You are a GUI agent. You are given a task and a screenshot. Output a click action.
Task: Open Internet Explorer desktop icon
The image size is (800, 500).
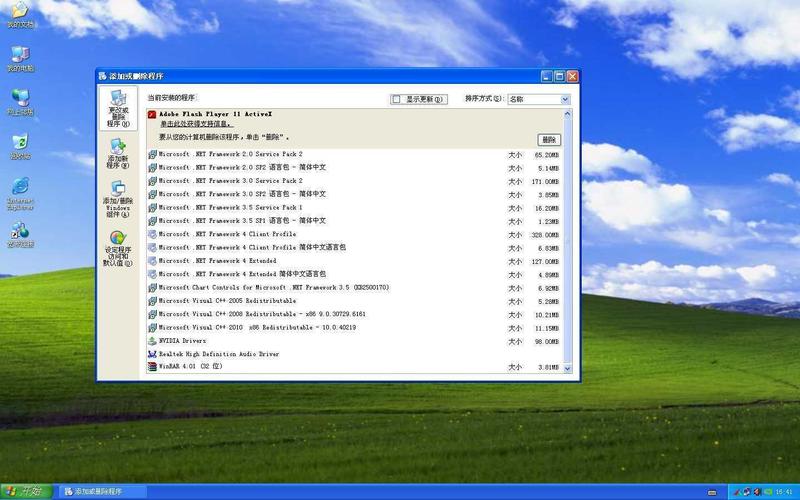(x=20, y=193)
